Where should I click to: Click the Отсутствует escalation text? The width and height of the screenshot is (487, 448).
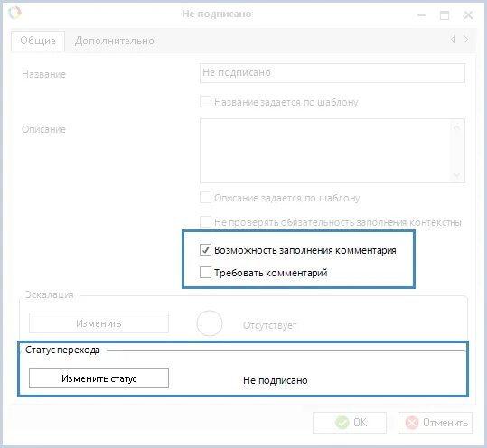(x=269, y=325)
